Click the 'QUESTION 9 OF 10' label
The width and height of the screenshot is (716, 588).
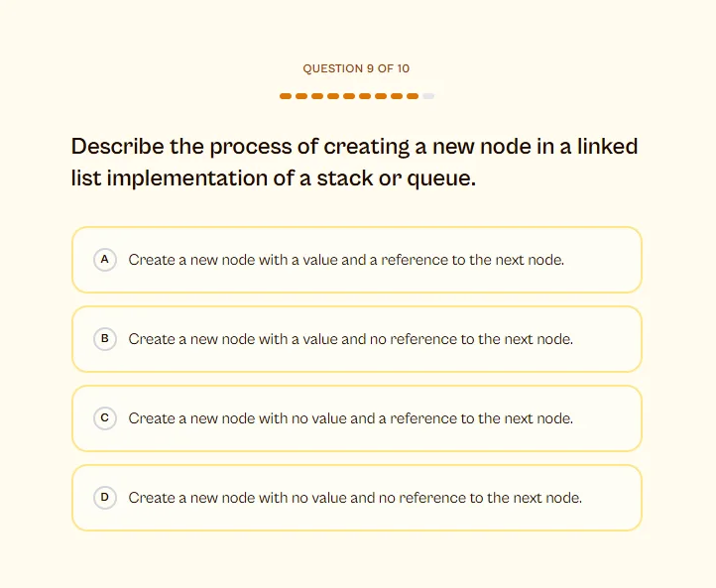(356, 68)
